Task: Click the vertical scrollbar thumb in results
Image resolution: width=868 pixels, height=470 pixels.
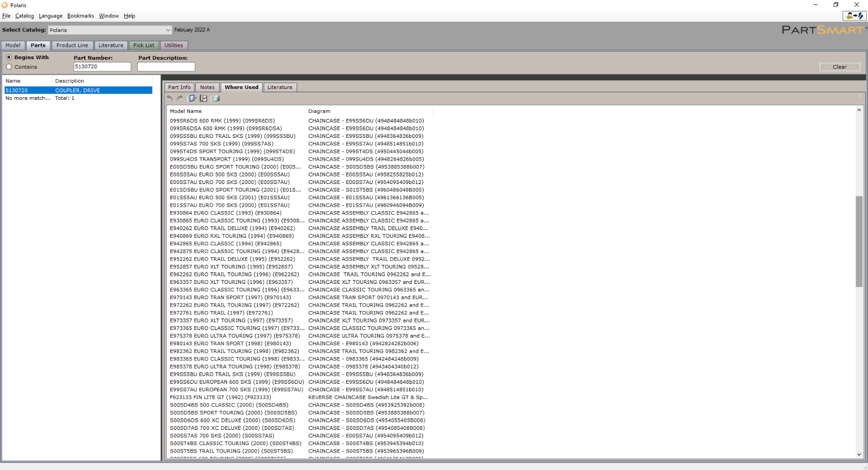Action: click(859, 241)
